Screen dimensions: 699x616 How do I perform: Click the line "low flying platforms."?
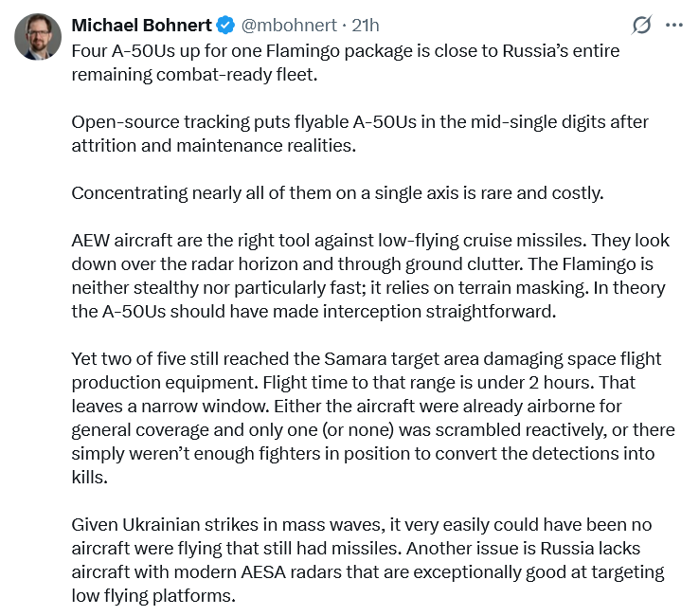tap(153, 595)
